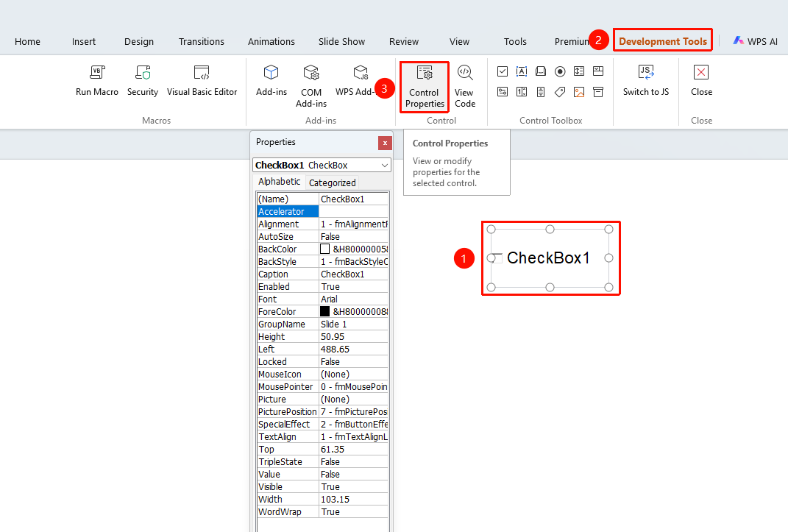Insert a Label control from toolbox

coord(560,92)
